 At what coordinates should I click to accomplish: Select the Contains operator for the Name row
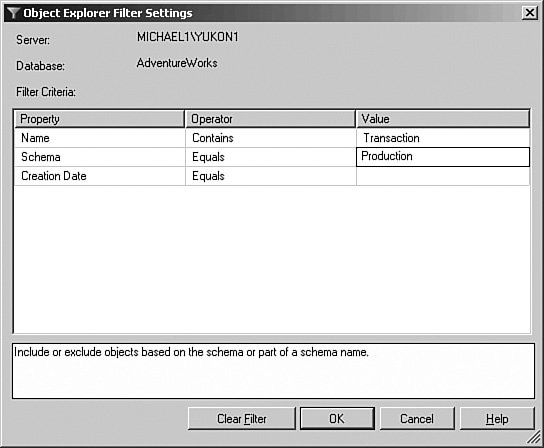click(x=271, y=138)
